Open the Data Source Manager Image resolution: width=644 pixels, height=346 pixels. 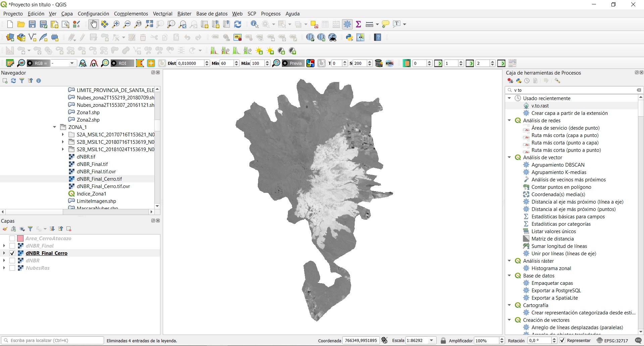click(x=9, y=37)
